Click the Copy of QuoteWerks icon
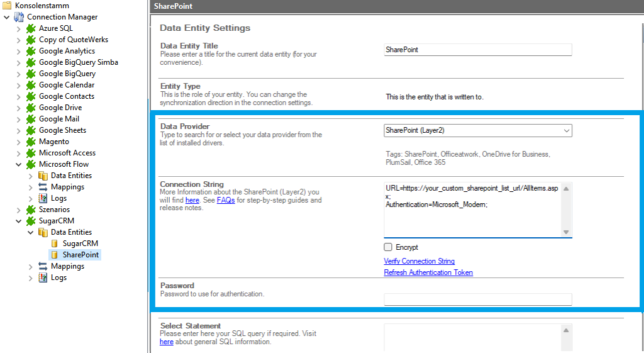The height and width of the screenshot is (353, 644). 31,40
